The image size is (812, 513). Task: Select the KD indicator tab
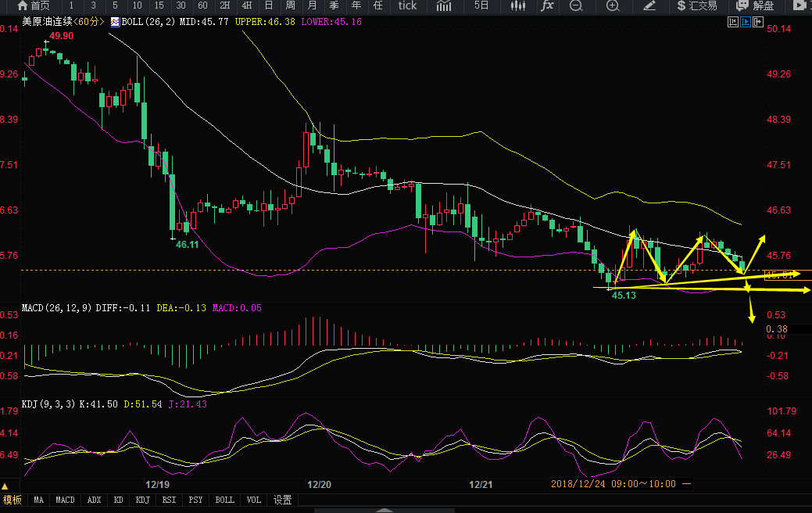click(119, 500)
